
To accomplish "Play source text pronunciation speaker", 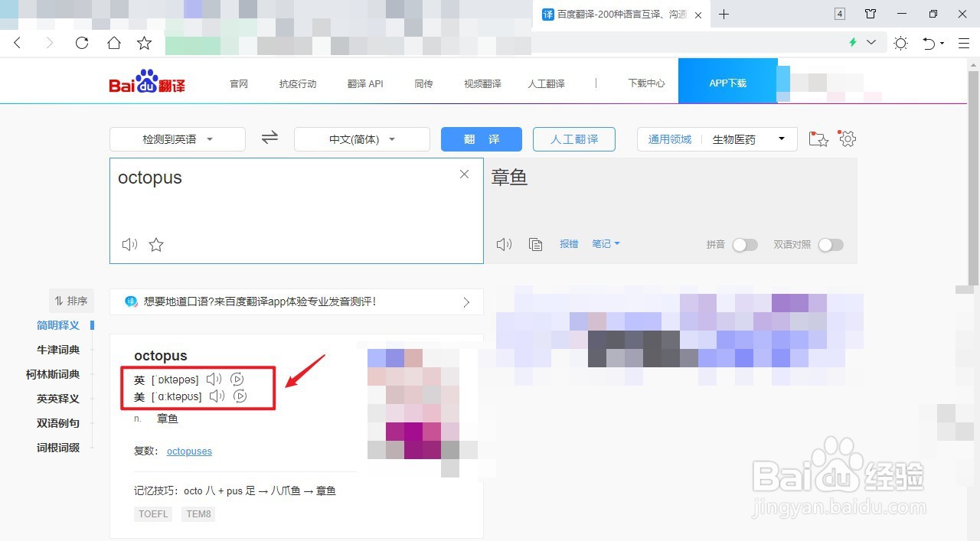I will (130, 245).
